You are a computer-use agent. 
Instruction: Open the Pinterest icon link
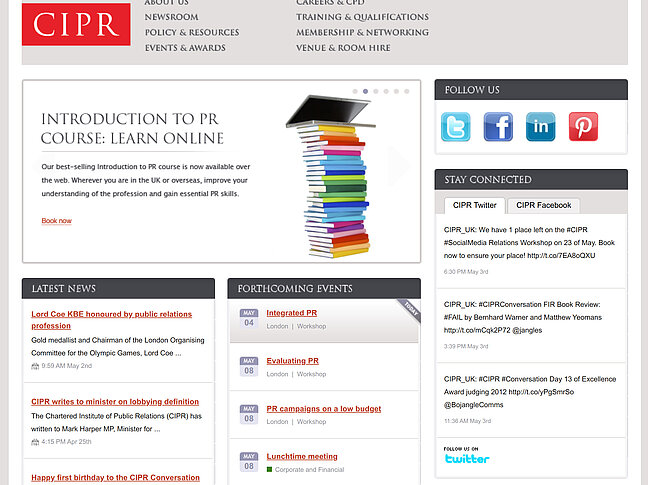[x=583, y=127]
